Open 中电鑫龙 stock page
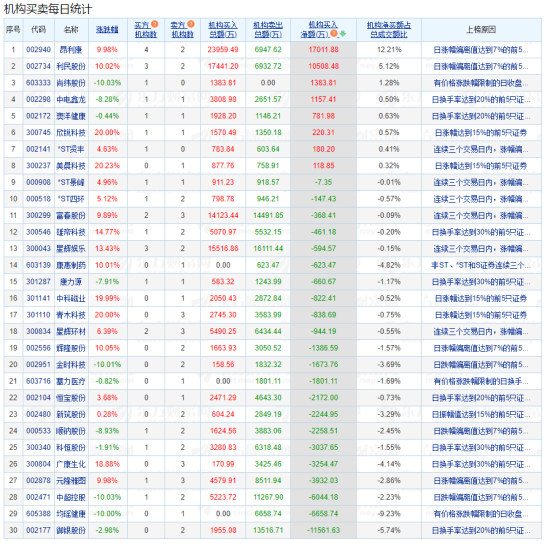 click(71, 100)
